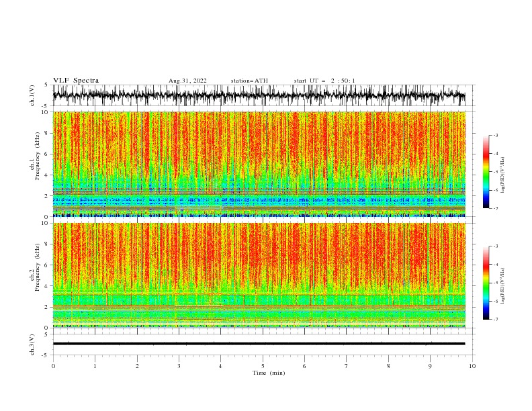This screenshot has width=532, height=411.
Task: Click the "VLF Spectra" plot title
Action: coord(76,81)
